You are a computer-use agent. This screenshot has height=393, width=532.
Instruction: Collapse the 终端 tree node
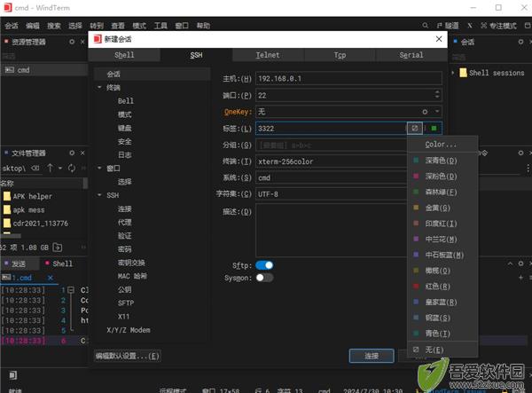tap(99, 87)
